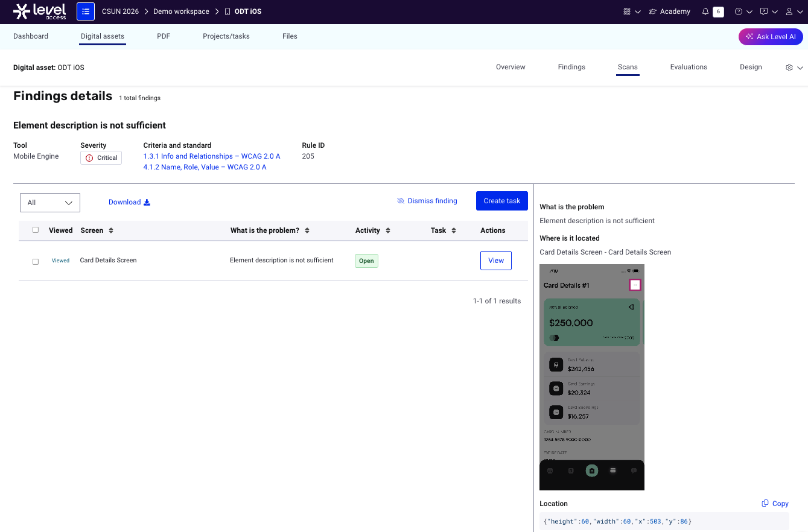Screen dimensions: 808x532
Task: Click the Viewed label in the row
Action: (x=60, y=261)
